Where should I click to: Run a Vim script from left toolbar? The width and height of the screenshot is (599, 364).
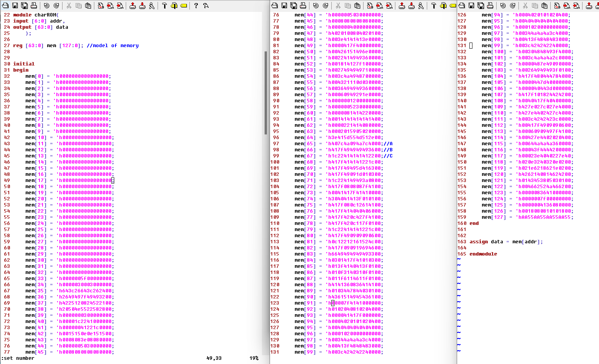[152, 5]
